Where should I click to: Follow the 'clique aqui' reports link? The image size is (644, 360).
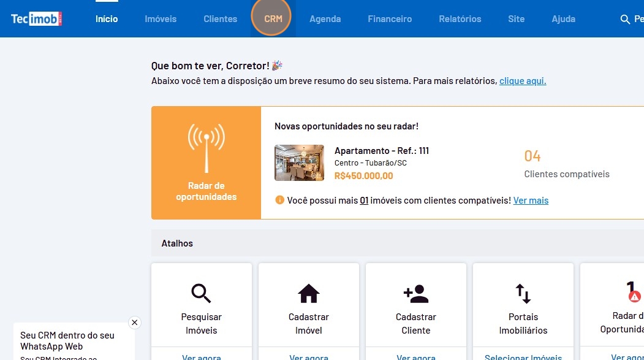522,81
